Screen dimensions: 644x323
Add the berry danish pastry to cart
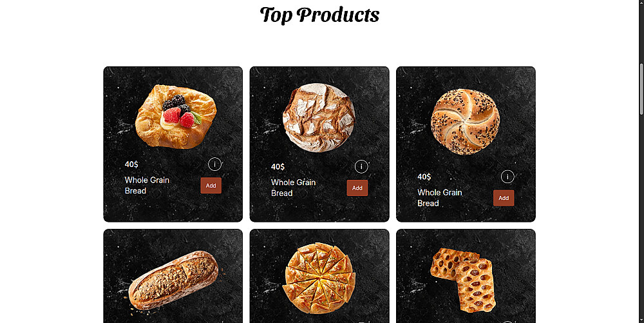point(211,185)
